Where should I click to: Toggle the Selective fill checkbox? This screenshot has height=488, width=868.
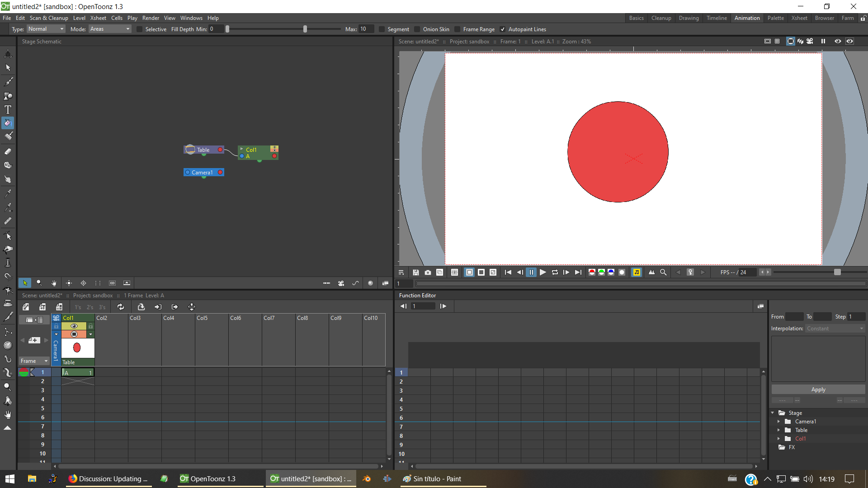139,29
